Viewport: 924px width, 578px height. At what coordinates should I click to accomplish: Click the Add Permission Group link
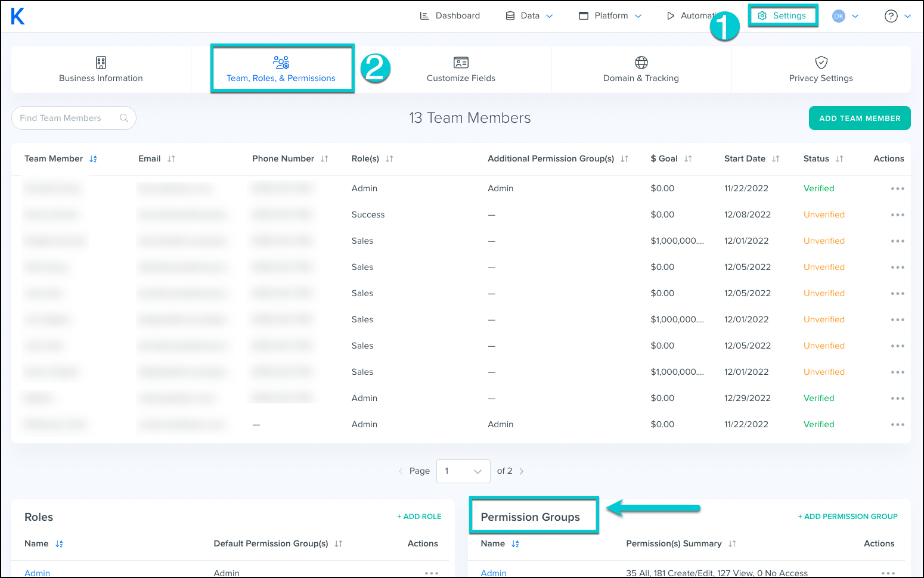pyautogui.click(x=848, y=517)
